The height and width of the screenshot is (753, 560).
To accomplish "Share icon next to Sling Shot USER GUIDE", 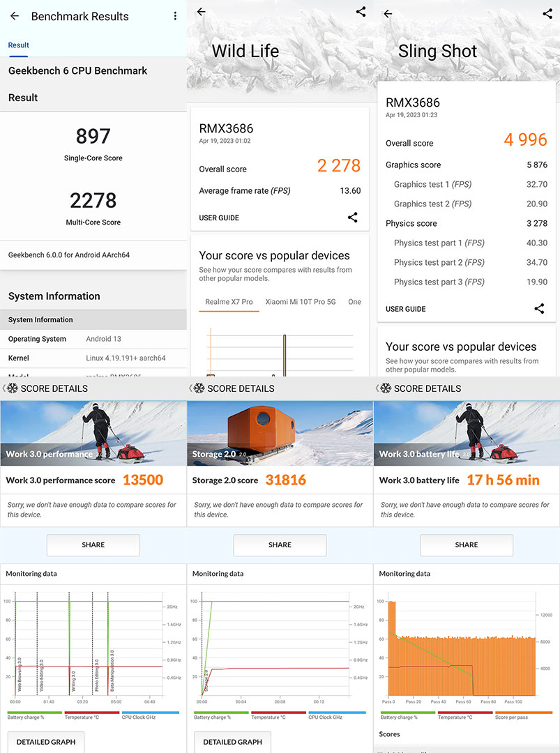I will (x=539, y=309).
